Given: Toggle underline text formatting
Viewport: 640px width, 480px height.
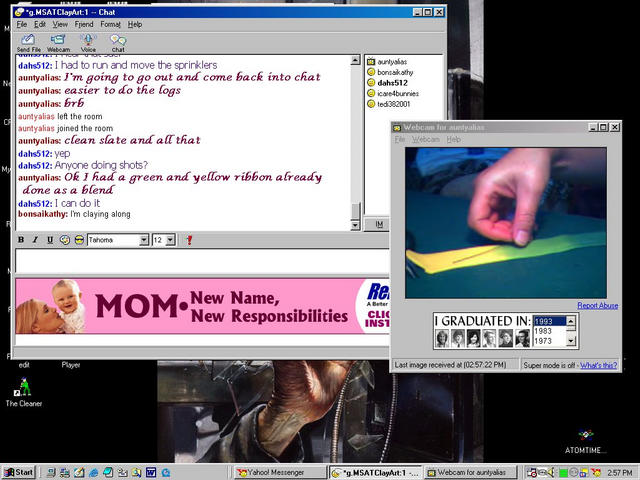Looking at the screenshot, I should tap(50, 240).
